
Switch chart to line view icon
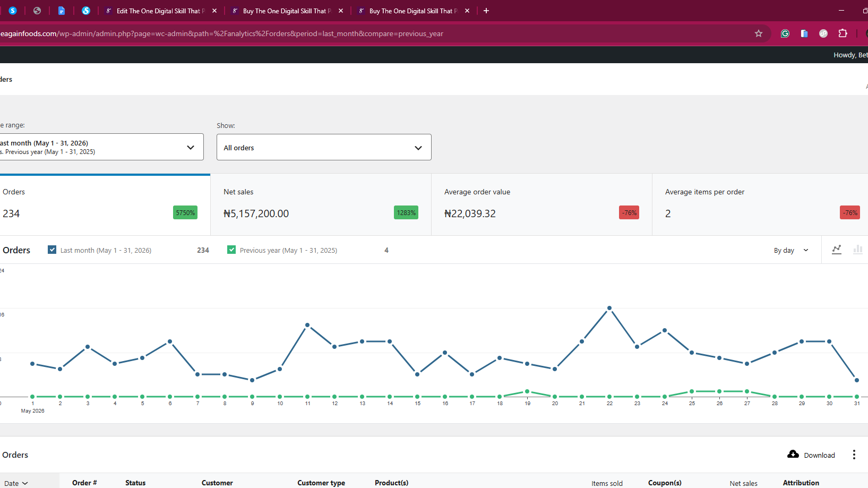(x=837, y=250)
